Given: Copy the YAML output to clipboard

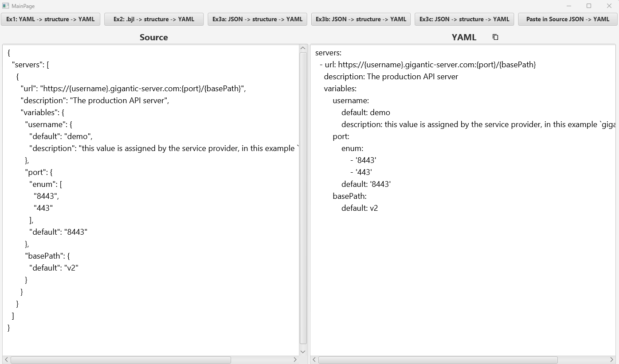Looking at the screenshot, I should (495, 37).
